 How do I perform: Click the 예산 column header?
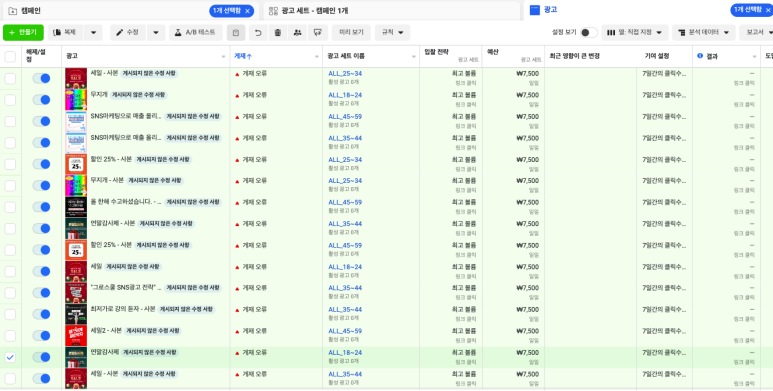coord(492,51)
